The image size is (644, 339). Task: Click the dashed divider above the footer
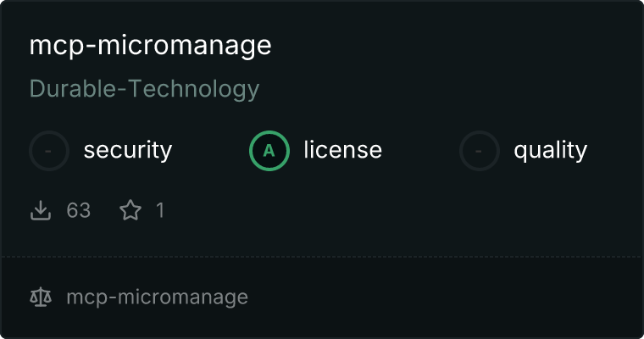point(322,256)
